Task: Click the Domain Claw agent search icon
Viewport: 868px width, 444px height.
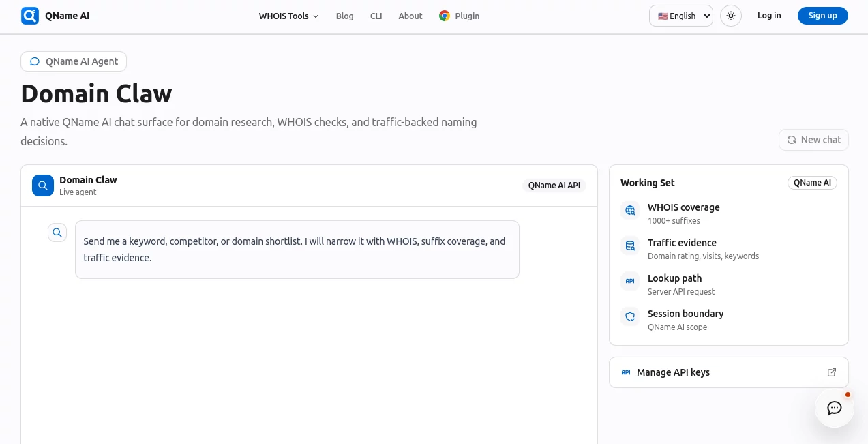Action: click(x=43, y=186)
